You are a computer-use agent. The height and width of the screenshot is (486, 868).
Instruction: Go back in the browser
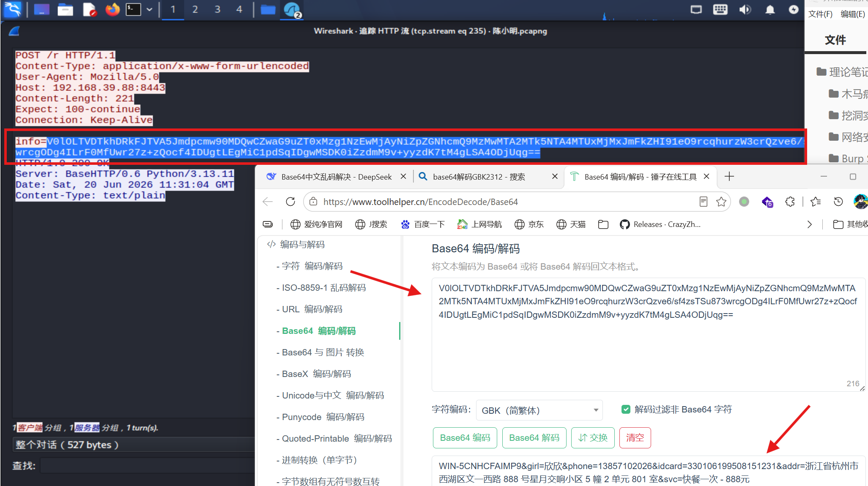tap(268, 202)
